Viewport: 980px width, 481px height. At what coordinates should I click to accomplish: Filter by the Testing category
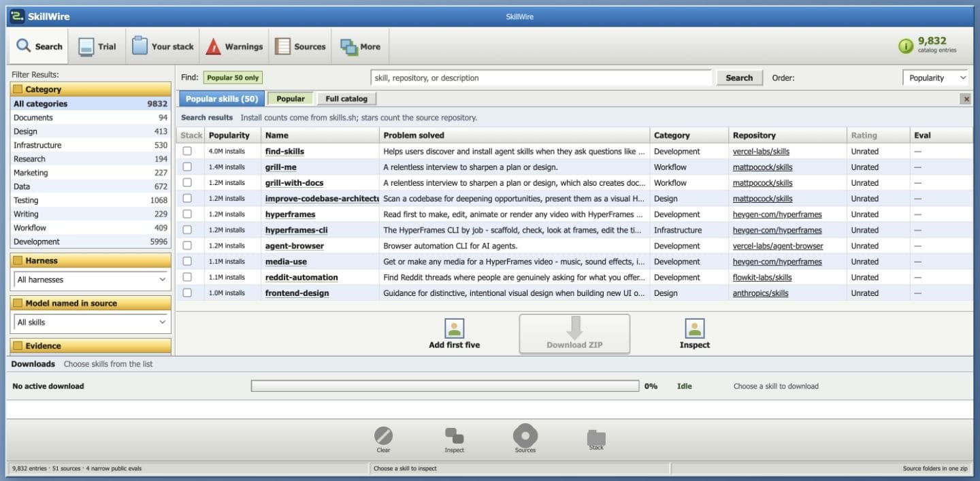click(x=91, y=200)
